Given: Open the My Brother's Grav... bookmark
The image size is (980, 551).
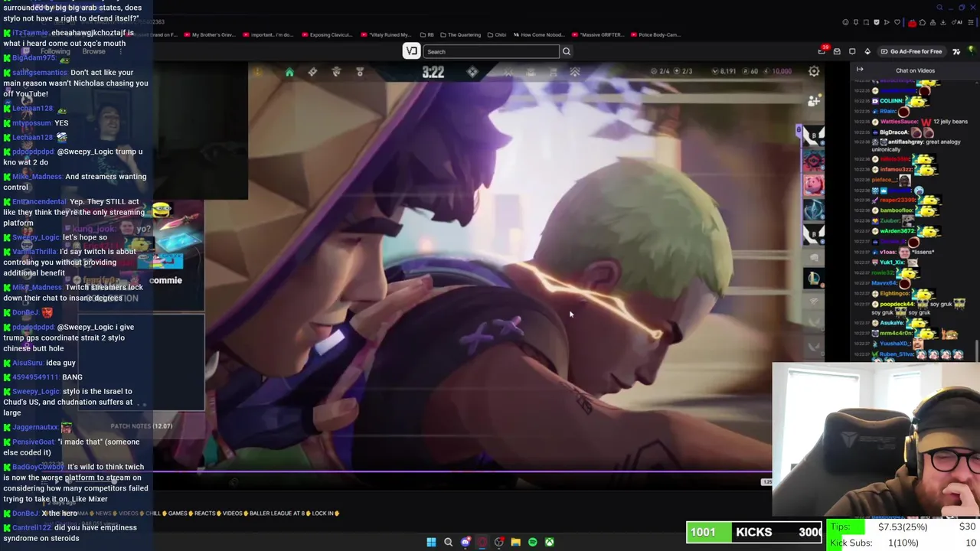Looking at the screenshot, I should point(209,34).
